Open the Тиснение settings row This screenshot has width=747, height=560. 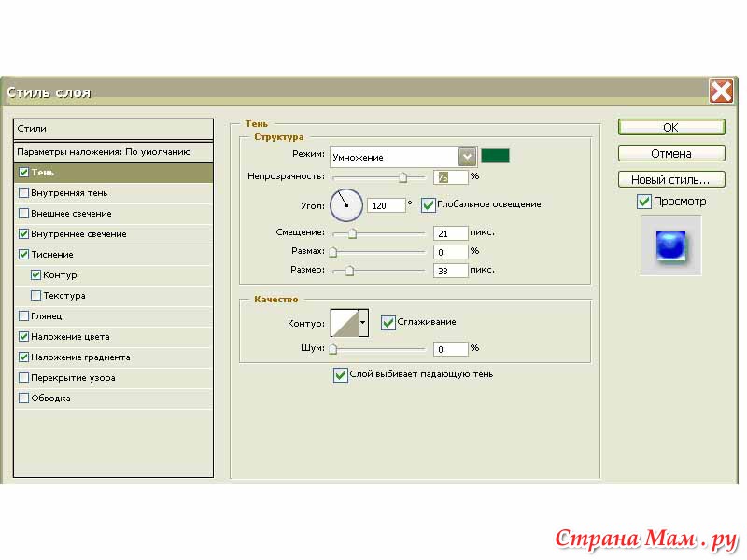(113, 254)
